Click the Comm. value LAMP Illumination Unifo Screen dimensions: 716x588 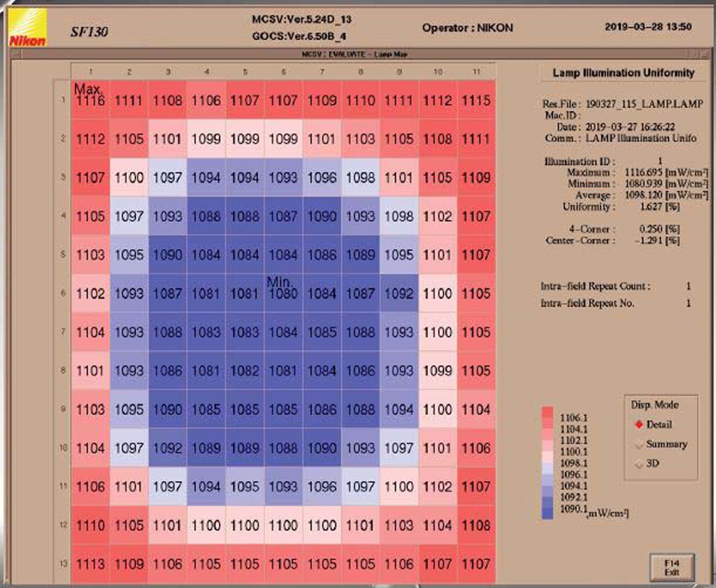(x=641, y=138)
